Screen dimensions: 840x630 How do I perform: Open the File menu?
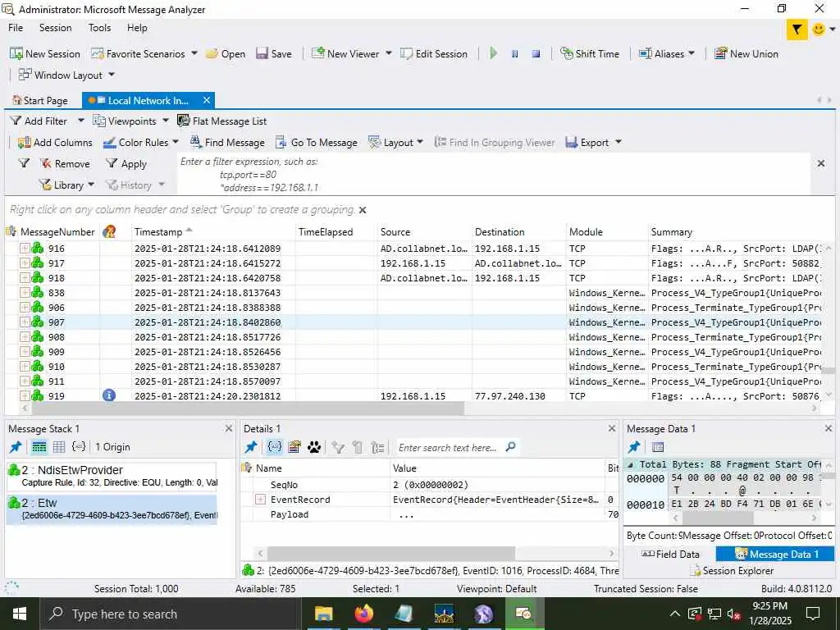[x=16, y=28]
